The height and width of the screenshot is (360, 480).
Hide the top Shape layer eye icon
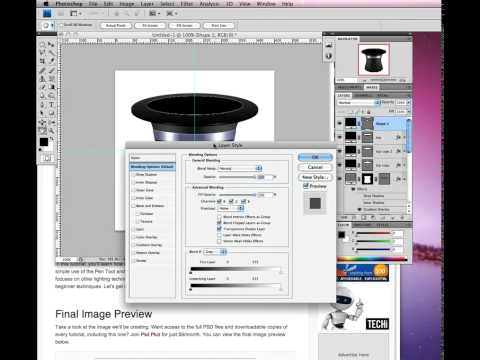pos(339,123)
